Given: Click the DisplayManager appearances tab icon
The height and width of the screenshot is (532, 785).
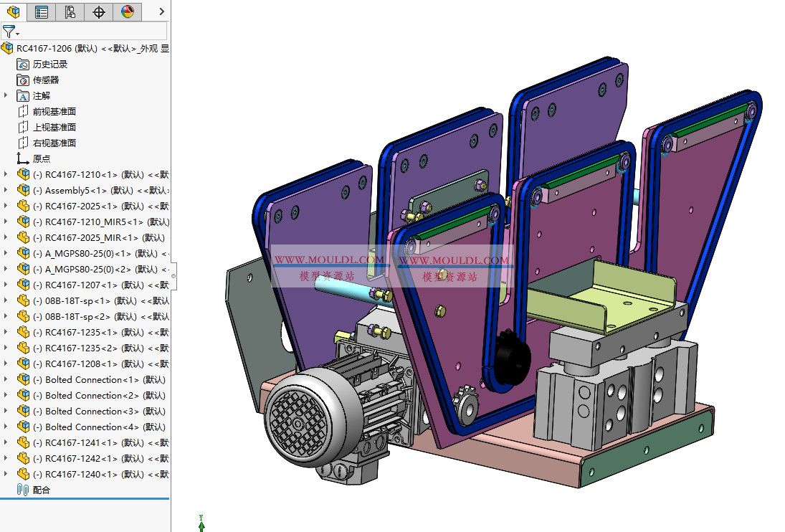Looking at the screenshot, I should (x=128, y=11).
